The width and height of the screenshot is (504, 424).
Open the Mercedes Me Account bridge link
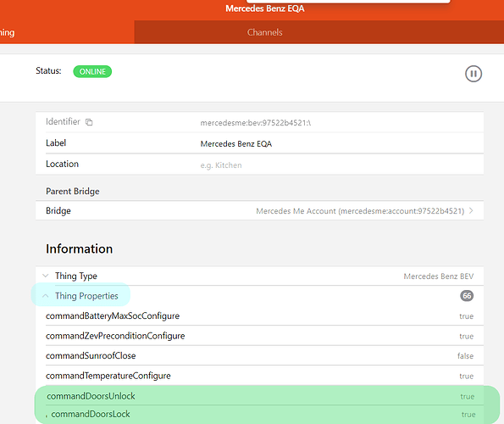pyautogui.click(x=360, y=211)
